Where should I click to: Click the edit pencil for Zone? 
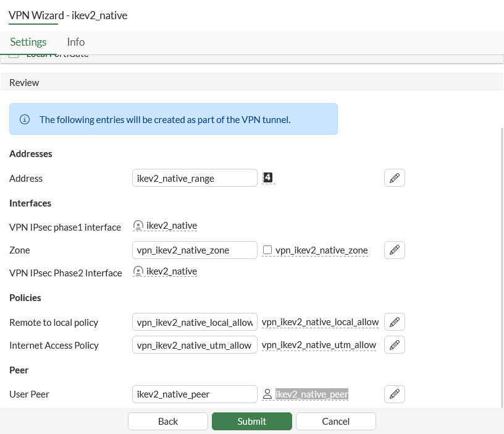point(395,250)
